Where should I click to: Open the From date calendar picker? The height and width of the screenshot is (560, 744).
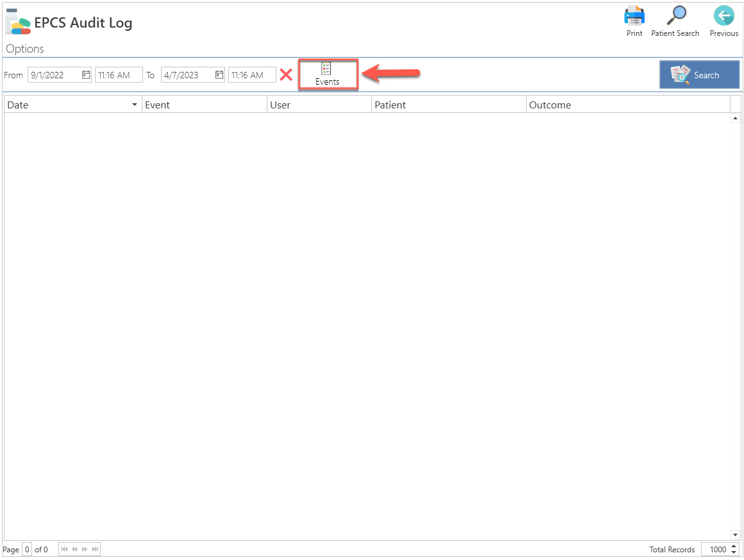point(86,75)
